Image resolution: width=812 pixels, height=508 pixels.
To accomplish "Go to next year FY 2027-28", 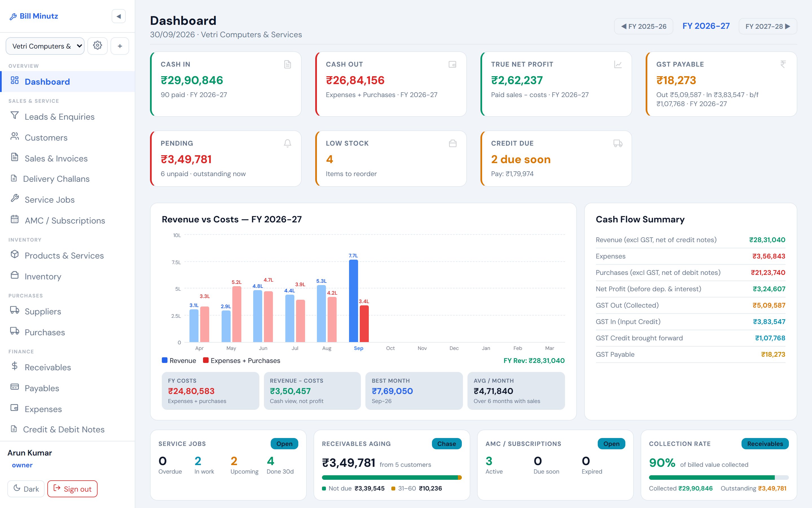I will [768, 26].
